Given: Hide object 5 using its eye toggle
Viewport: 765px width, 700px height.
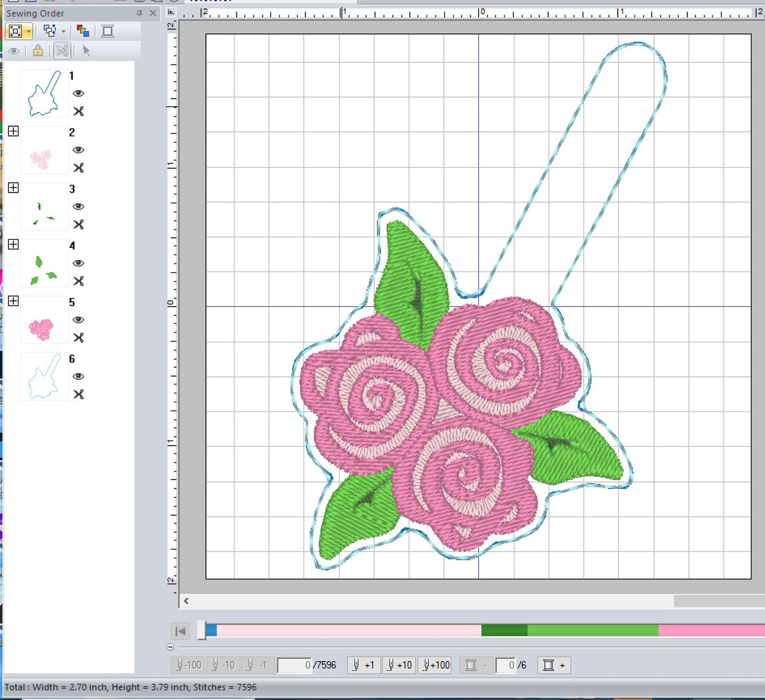Looking at the screenshot, I should pos(77,320).
